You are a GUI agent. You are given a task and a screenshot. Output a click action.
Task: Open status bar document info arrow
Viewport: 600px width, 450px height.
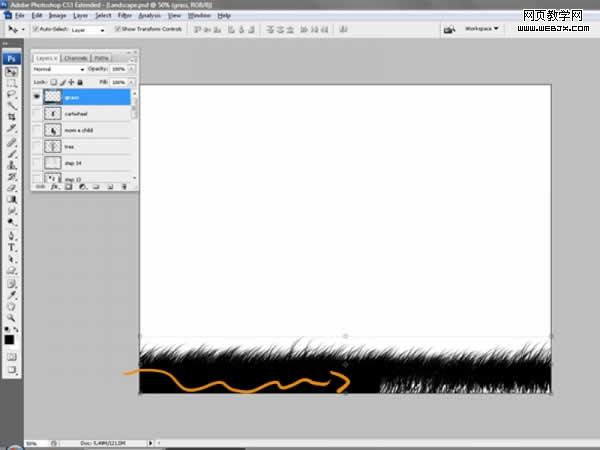coord(150,443)
